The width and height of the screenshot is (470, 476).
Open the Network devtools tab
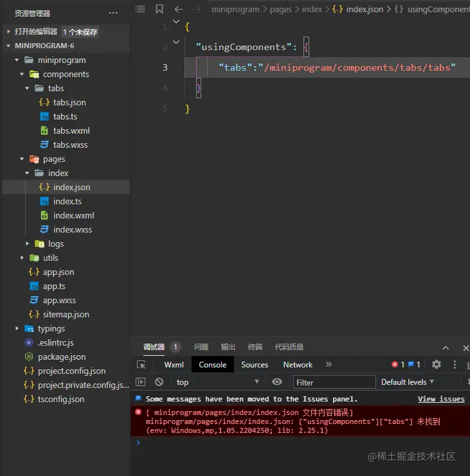coord(298,365)
